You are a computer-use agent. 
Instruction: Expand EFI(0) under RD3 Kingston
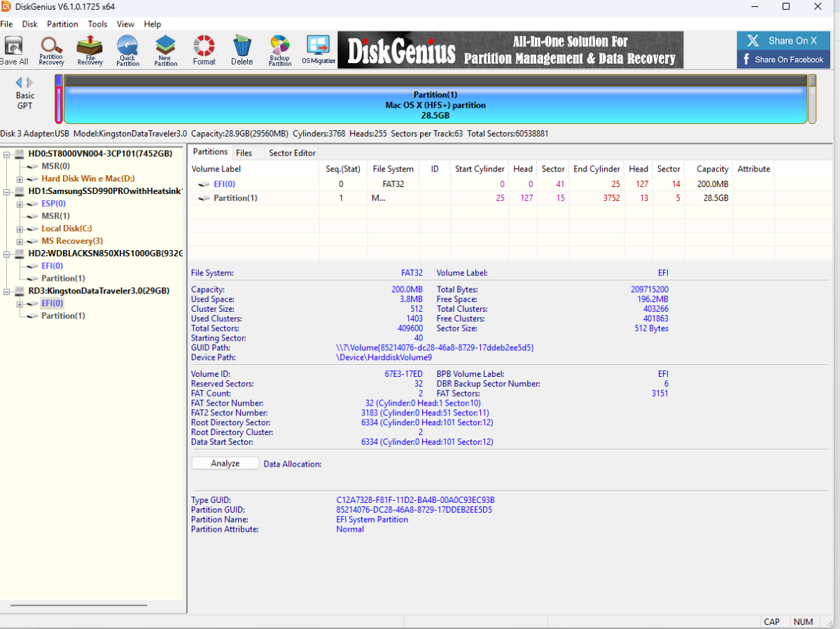pyautogui.click(x=20, y=303)
